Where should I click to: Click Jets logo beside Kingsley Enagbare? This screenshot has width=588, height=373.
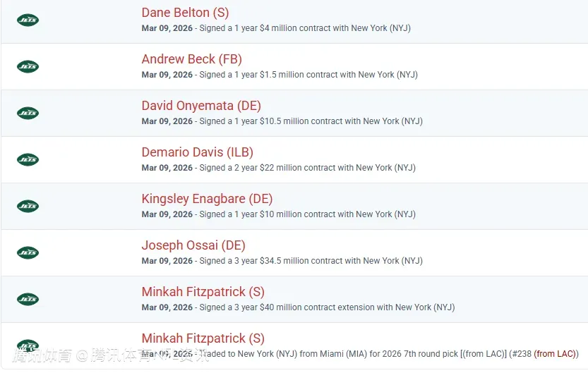28,206
